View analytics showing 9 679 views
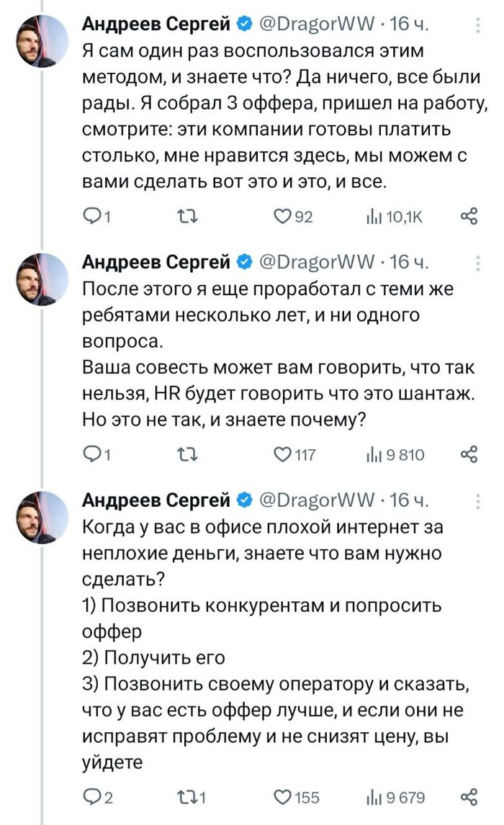Image resolution: width=504 pixels, height=825 pixels. pyautogui.click(x=374, y=796)
